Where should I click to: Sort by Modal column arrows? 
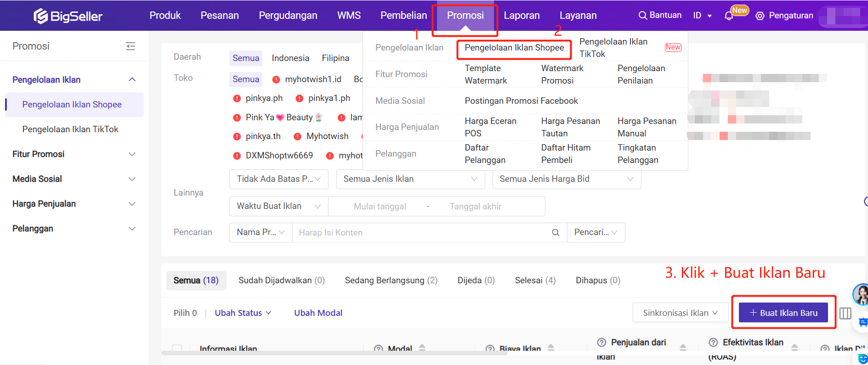coord(422,348)
